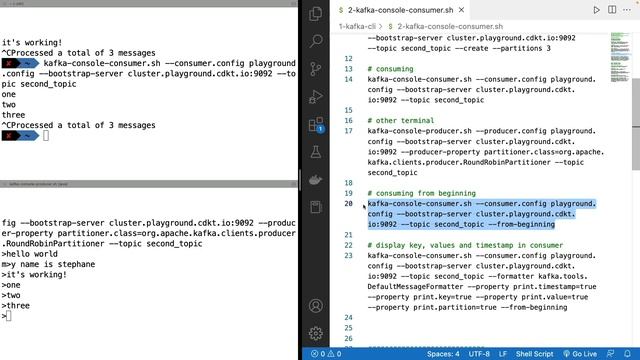640x360 pixels.
Task: Split the editor to the right
Action: 612,10
